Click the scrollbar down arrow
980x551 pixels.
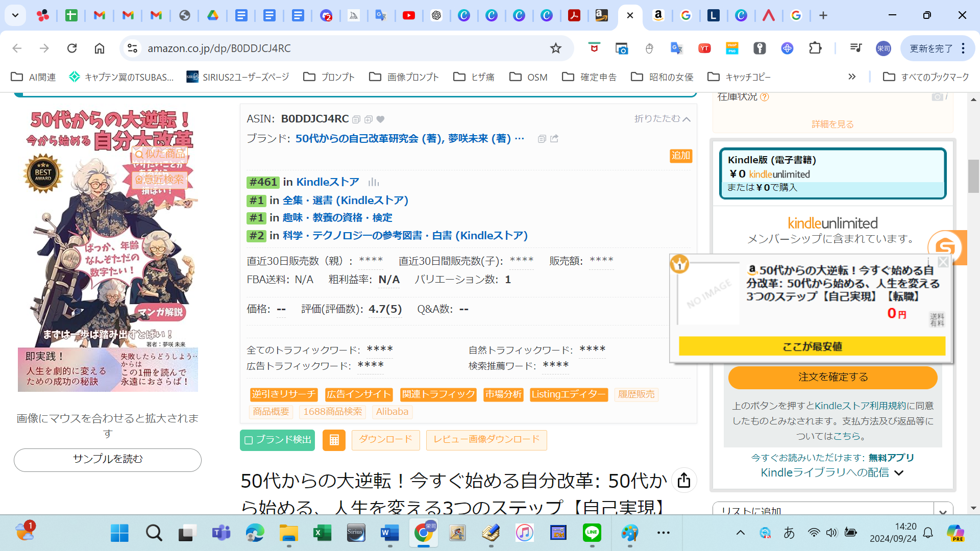point(974,508)
